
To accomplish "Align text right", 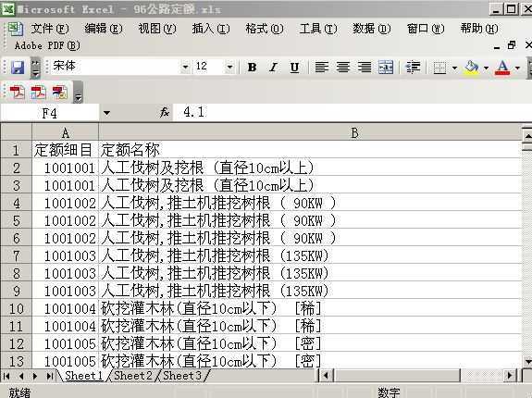I will (x=365, y=68).
